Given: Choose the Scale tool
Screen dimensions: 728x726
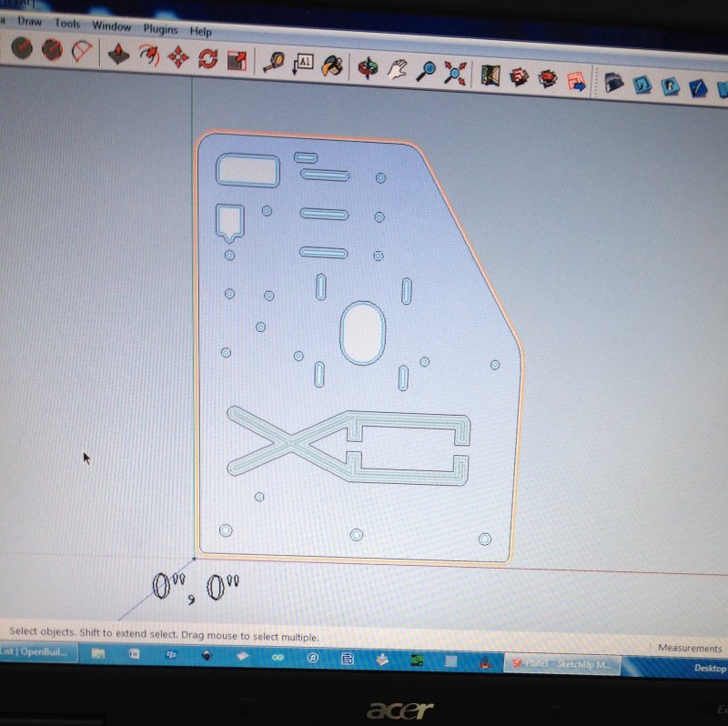Looking at the screenshot, I should 238,61.
